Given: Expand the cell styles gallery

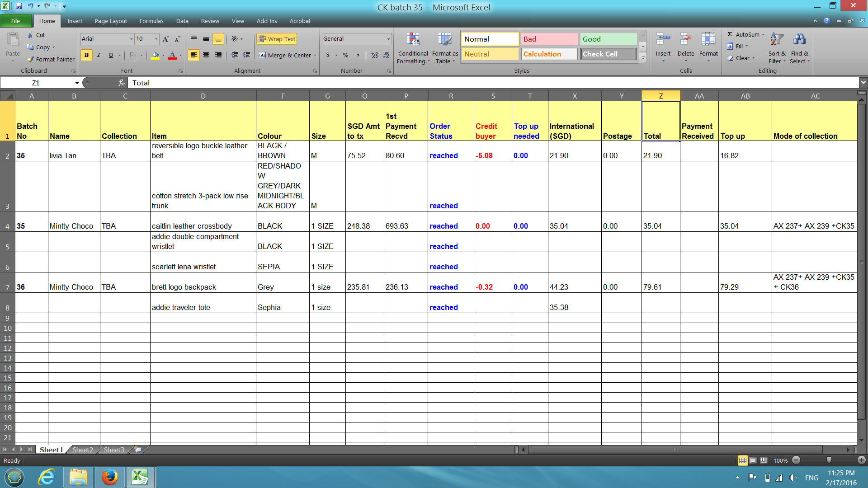Looking at the screenshot, I should point(643,58).
